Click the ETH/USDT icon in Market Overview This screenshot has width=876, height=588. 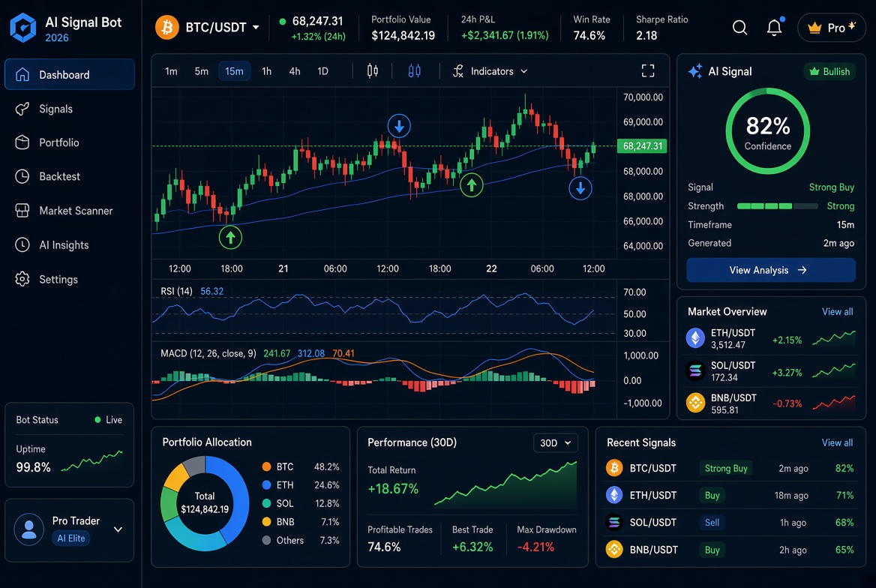point(695,338)
